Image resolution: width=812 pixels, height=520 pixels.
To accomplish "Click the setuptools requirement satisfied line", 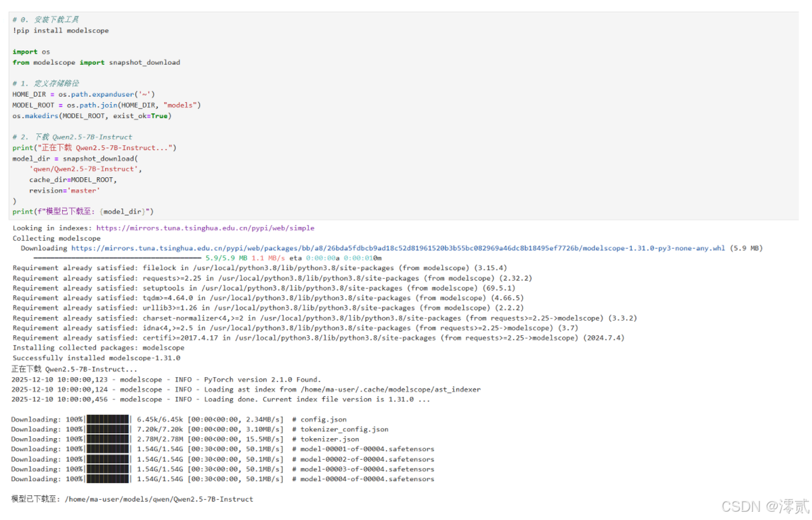I will pos(264,288).
